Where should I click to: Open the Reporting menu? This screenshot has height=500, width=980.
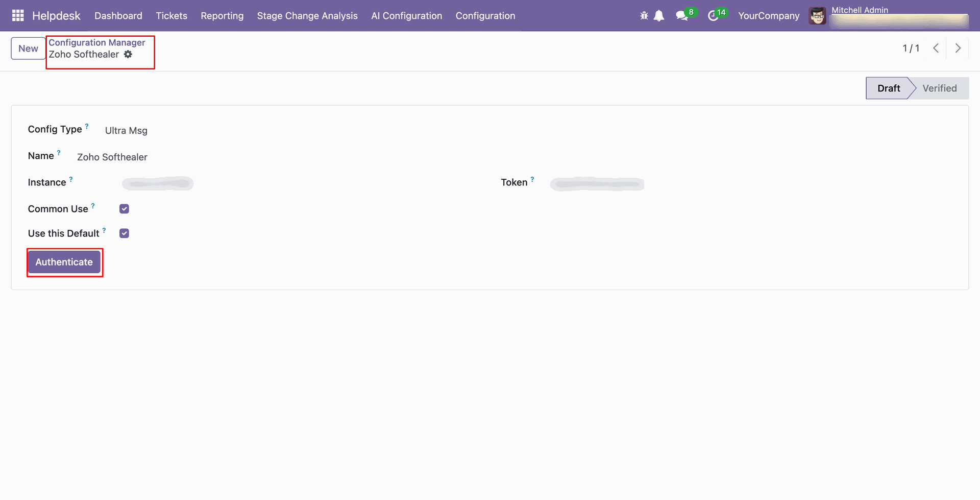tap(222, 16)
